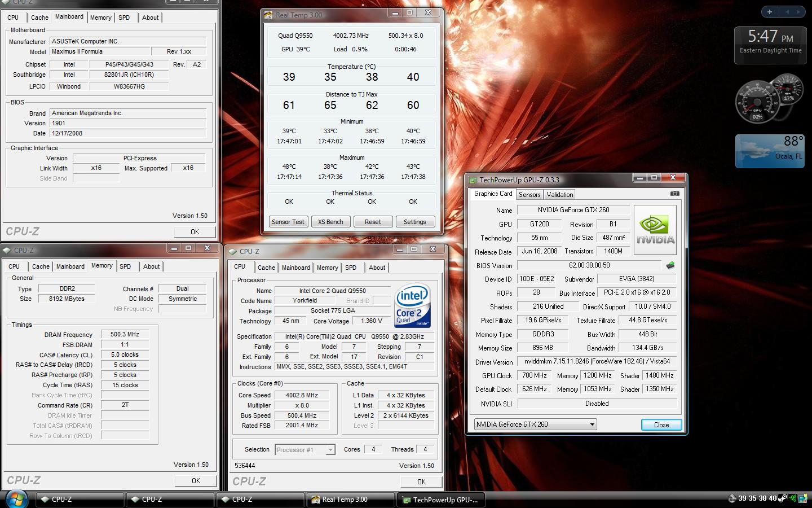Click the Steam tray icon

(783, 498)
